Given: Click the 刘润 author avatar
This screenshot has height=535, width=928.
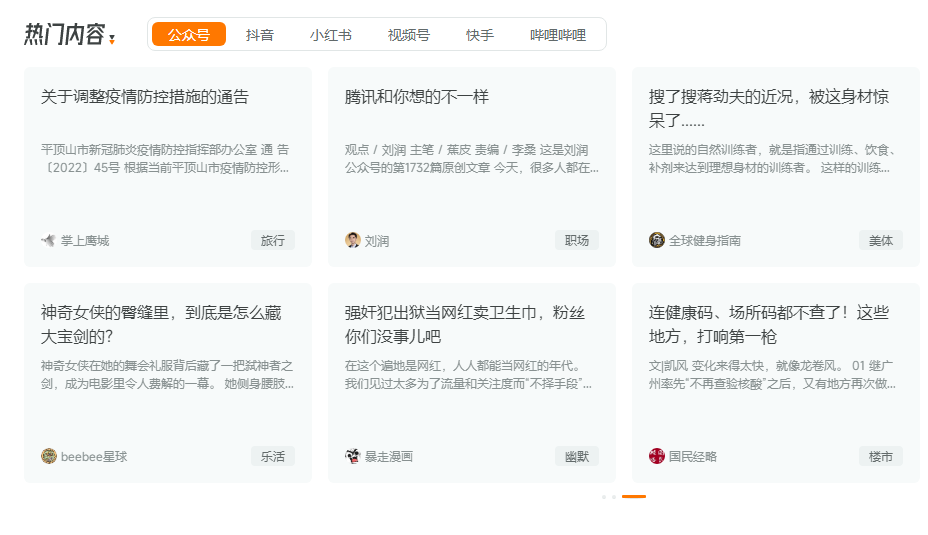Looking at the screenshot, I should (352, 240).
